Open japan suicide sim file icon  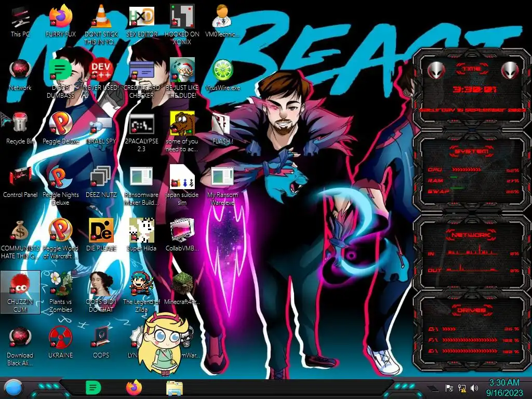click(x=182, y=185)
